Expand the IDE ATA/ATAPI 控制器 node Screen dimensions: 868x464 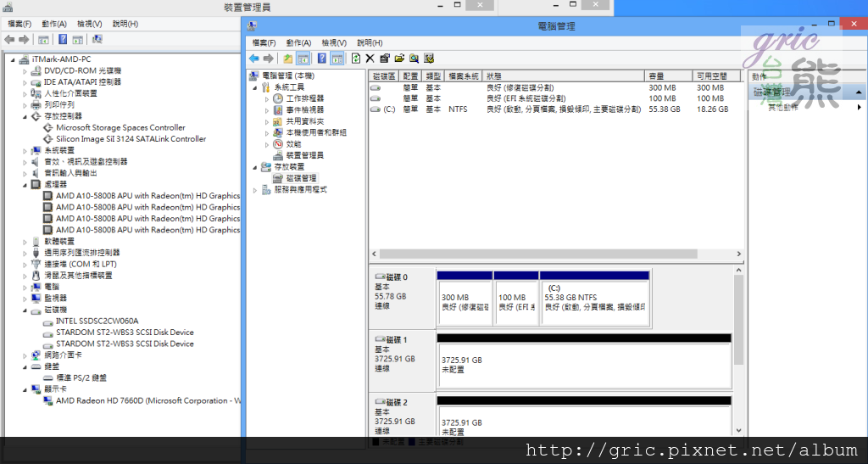pyautogui.click(x=25, y=82)
